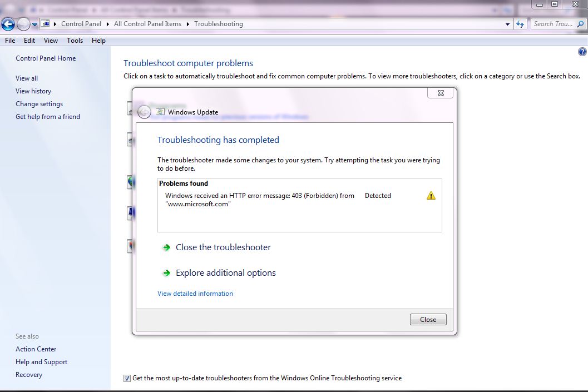Open Action Center under See also
This screenshot has height=392, width=588.
click(x=36, y=349)
